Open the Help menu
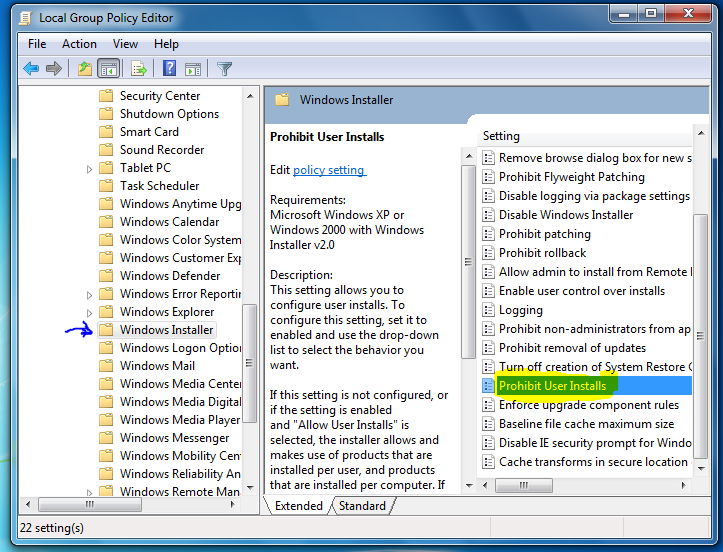The image size is (723, 552). click(x=166, y=44)
